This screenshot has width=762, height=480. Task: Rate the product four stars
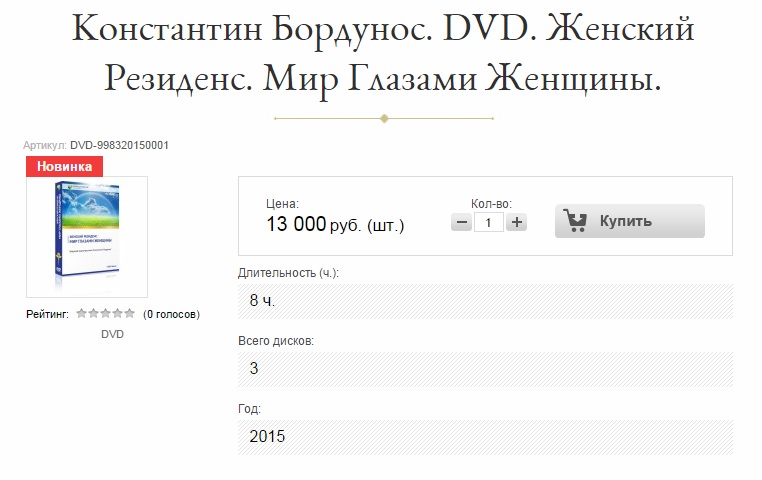pos(117,313)
